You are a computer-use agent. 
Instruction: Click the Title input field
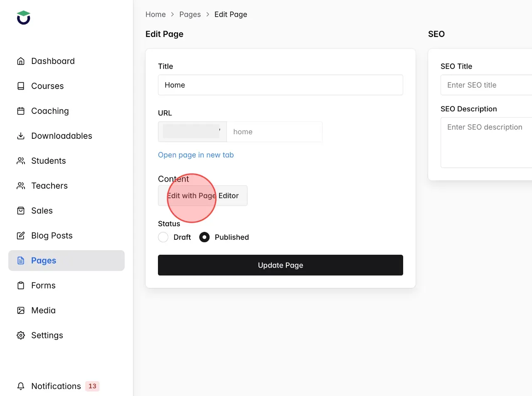(x=281, y=85)
